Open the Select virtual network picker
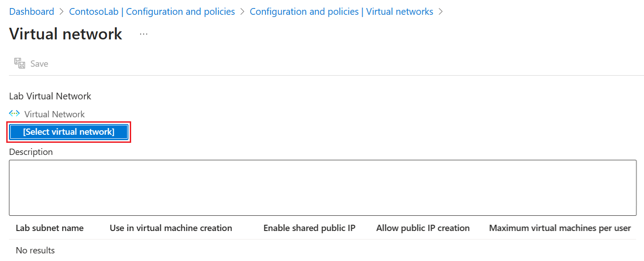This screenshot has width=644, height=261. coord(68,132)
